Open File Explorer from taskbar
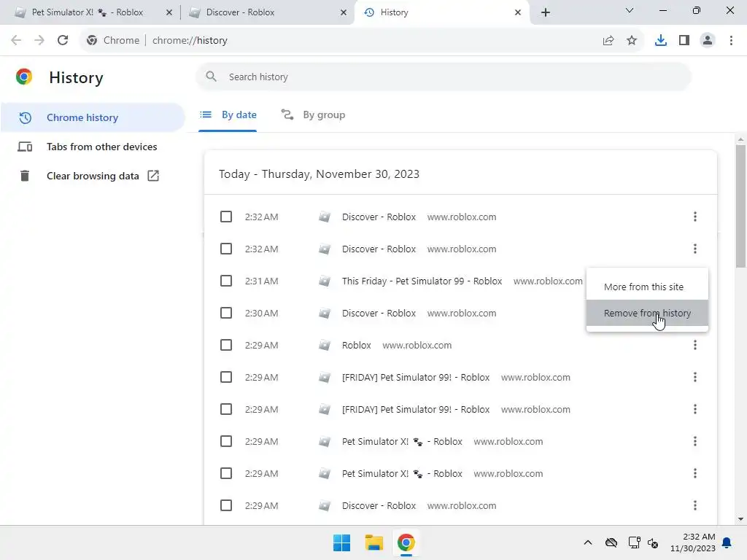 [374, 542]
